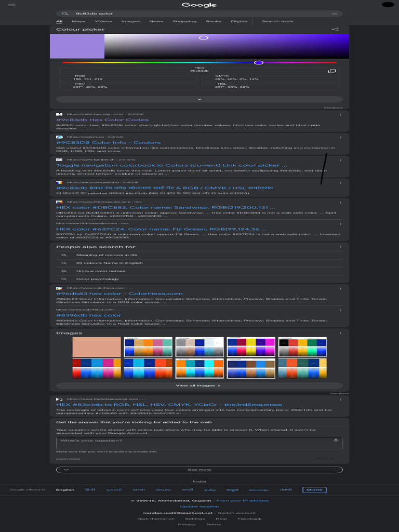Open the three-dot menu for the Fiji Green result
The image size is (399, 532).
pyautogui.click(x=340, y=223)
